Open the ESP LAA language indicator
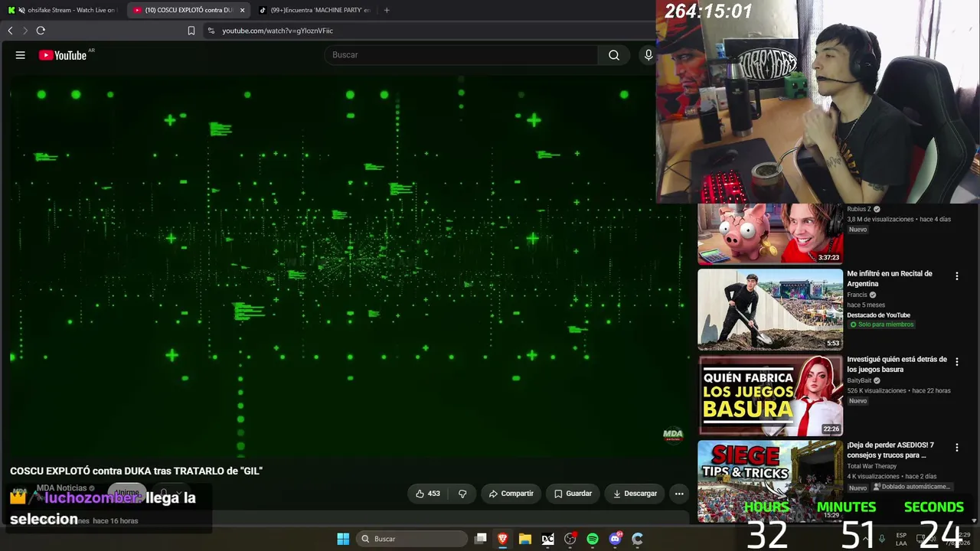Viewport: 980px width, 551px height. click(x=901, y=539)
